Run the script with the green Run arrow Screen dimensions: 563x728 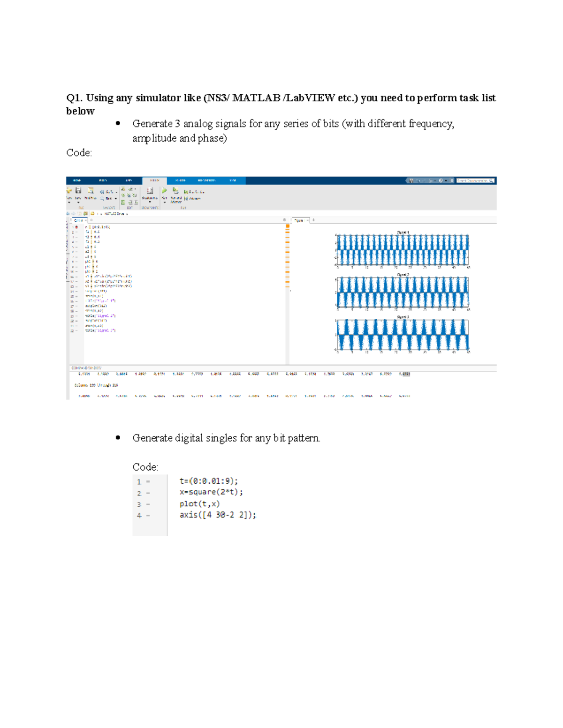[165, 189]
